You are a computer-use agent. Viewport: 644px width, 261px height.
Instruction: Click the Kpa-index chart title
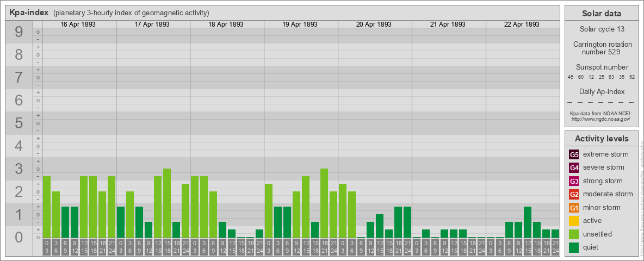tap(29, 13)
